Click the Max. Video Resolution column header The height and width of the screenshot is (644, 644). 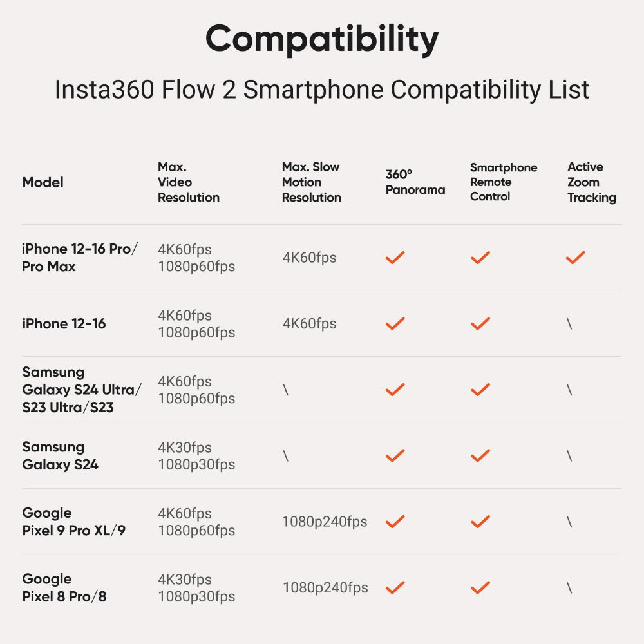pyautogui.click(x=188, y=182)
